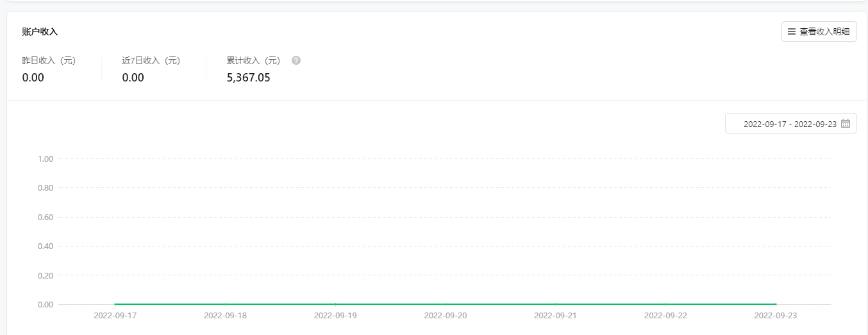Select the 2022-09-23 data point on chart
Viewport: 868px width, 335px height.
pyautogui.click(x=776, y=304)
